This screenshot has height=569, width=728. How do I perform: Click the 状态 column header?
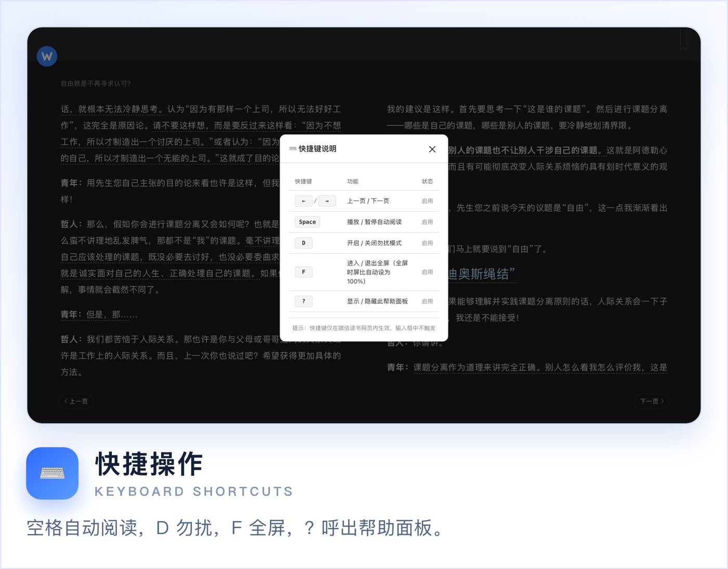click(427, 182)
